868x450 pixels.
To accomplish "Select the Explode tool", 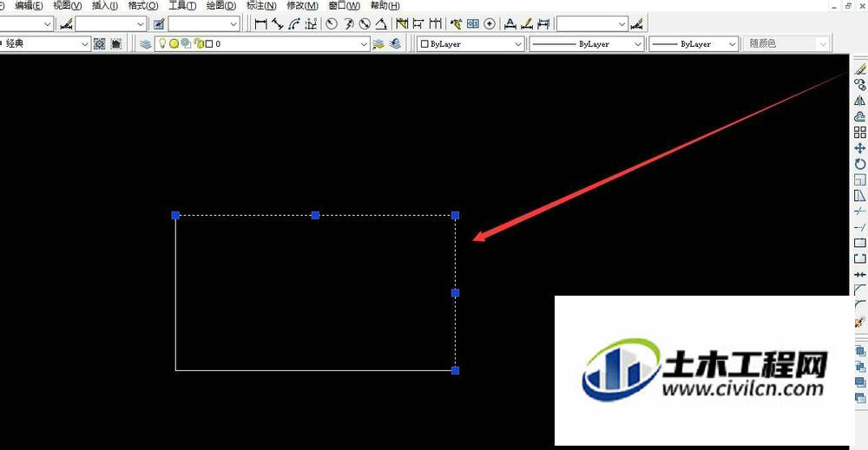I will coord(859,322).
